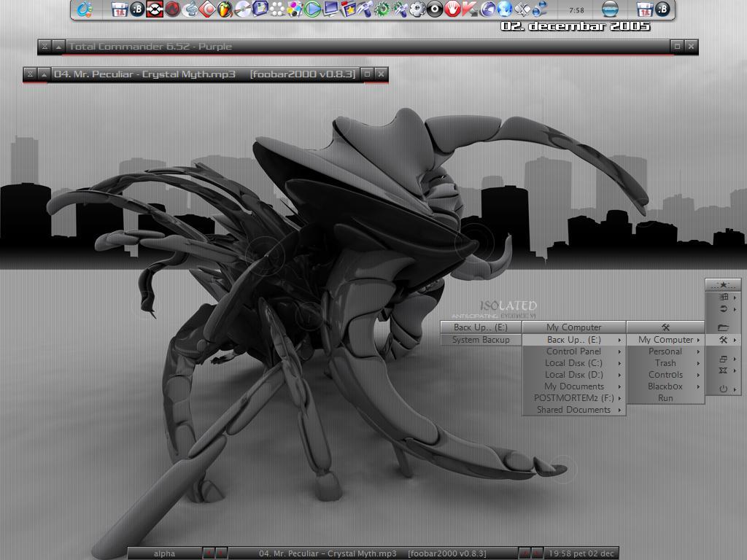Activate the foobar2000 task in the bottom bar
747x560 pixels.
coord(373,553)
